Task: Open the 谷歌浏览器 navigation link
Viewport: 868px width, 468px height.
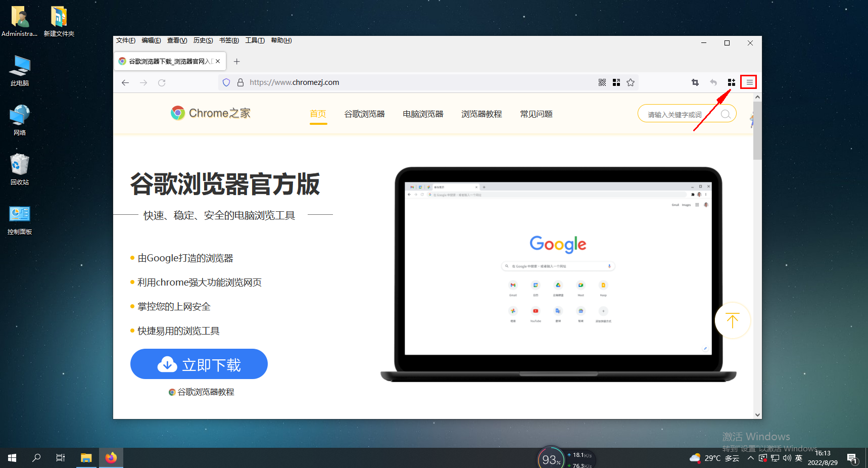Action: pyautogui.click(x=364, y=114)
